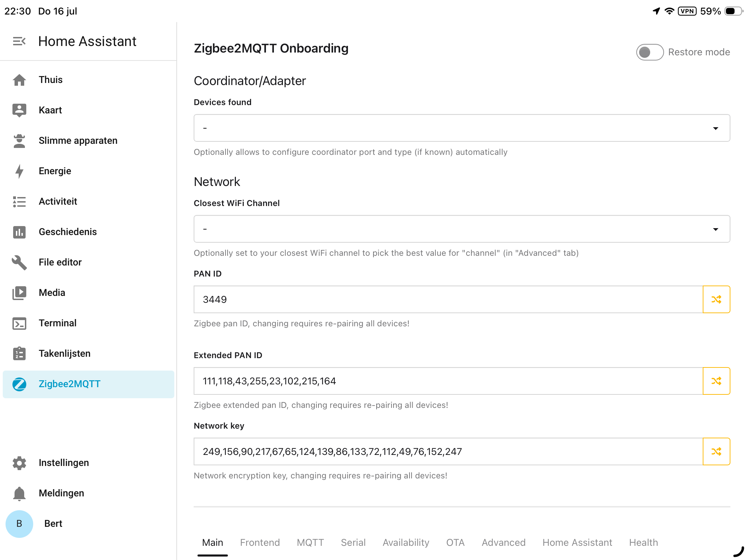Open Meldingen bell notifications icon
Screen dimensions: 747x560
point(19,493)
